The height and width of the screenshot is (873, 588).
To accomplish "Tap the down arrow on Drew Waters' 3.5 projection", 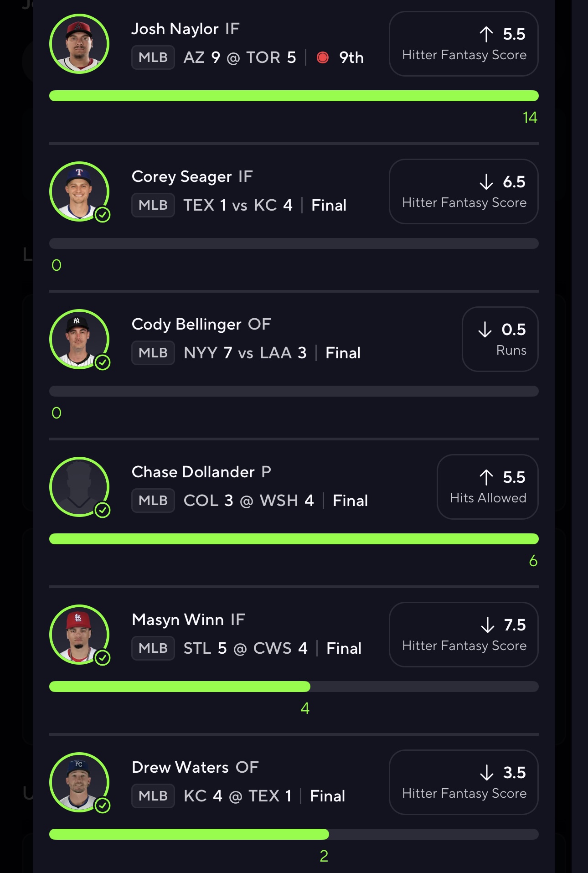I will [486, 773].
